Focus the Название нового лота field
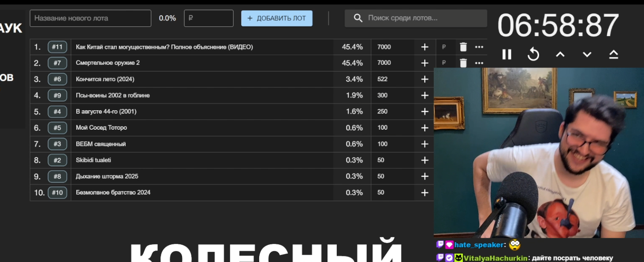The image size is (644, 262). [x=90, y=18]
